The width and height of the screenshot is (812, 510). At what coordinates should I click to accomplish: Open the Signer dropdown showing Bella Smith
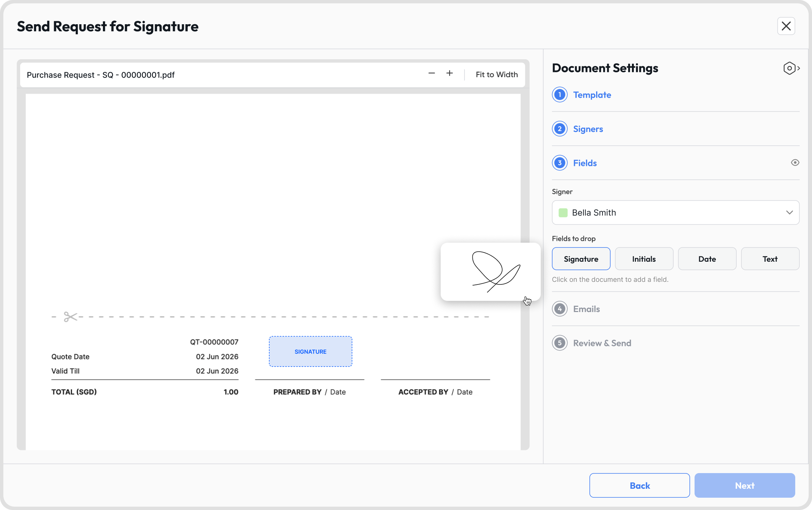pos(676,212)
